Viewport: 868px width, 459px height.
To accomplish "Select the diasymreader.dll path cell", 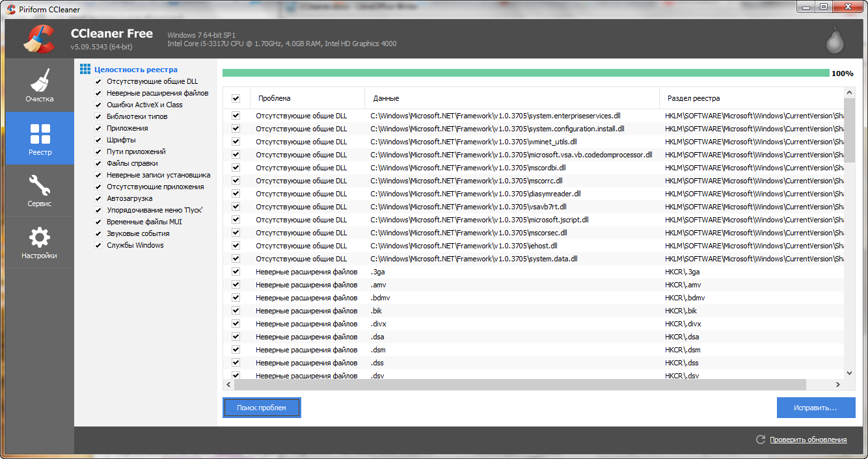I will click(476, 194).
